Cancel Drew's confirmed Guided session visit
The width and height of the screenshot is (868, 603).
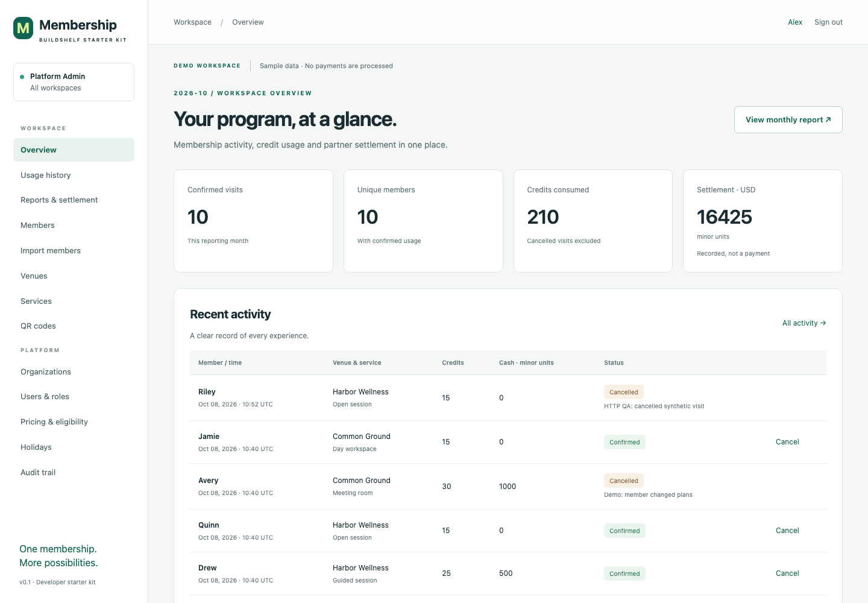787,573
